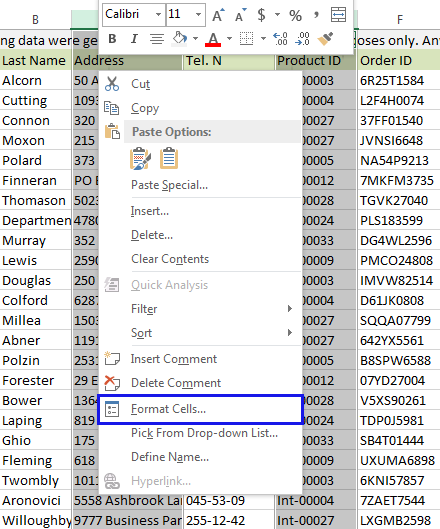Expand the Filter submenu arrow

point(290,309)
